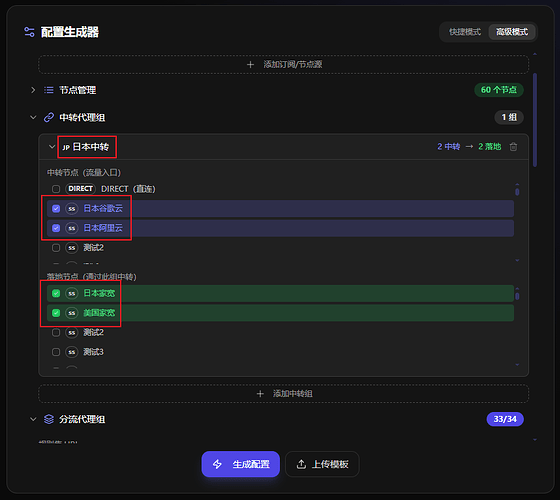Click main panel vertical scrollbar thumb

(x=535, y=120)
